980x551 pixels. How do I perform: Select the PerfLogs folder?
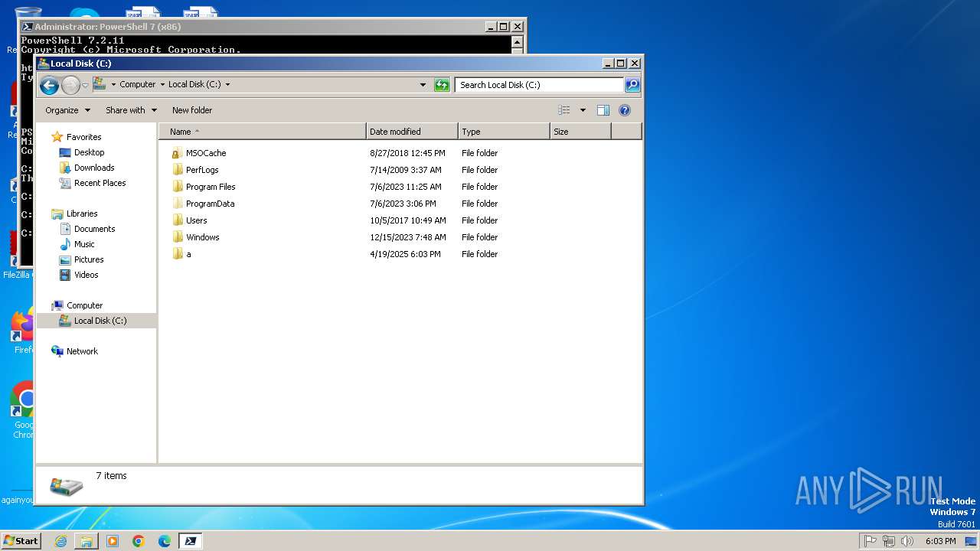click(202, 170)
